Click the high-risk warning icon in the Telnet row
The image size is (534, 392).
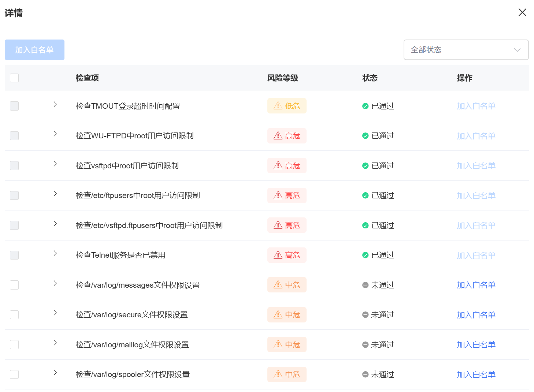278,255
